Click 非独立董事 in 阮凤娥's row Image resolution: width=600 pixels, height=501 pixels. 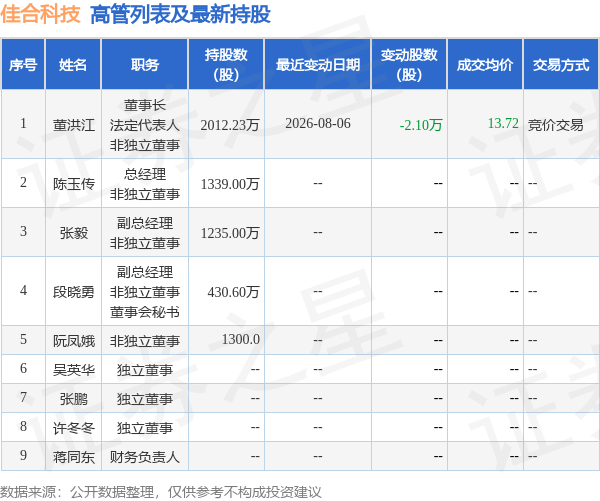coord(145,341)
